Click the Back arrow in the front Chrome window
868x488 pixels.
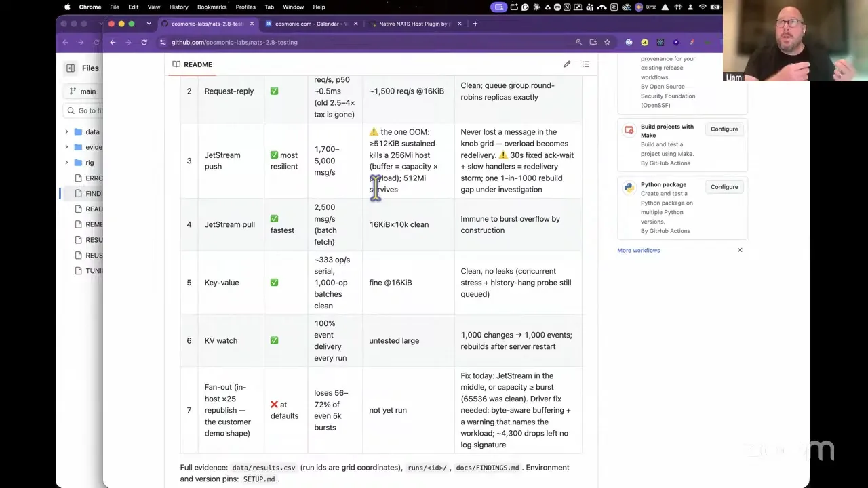tap(113, 42)
